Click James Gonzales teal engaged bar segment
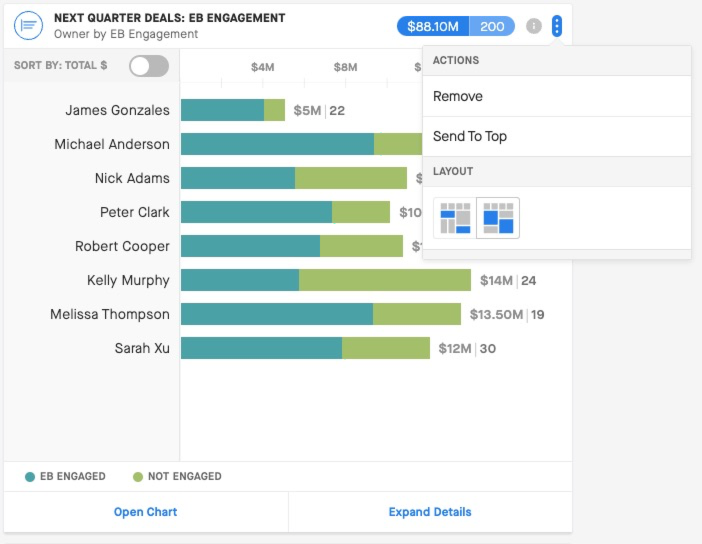Screen dimensions: 702x544 (x=223, y=110)
